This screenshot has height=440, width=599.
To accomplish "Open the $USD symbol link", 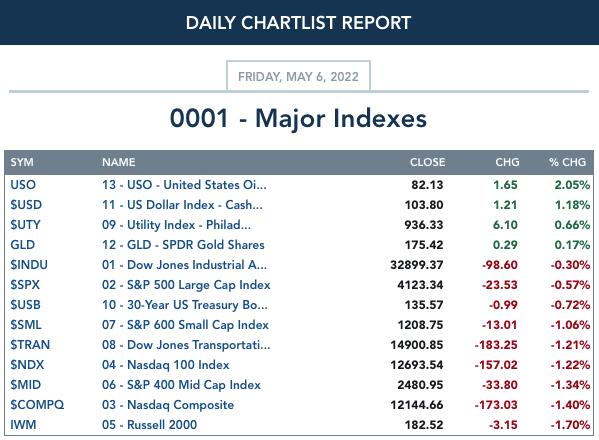I will 26,205.
